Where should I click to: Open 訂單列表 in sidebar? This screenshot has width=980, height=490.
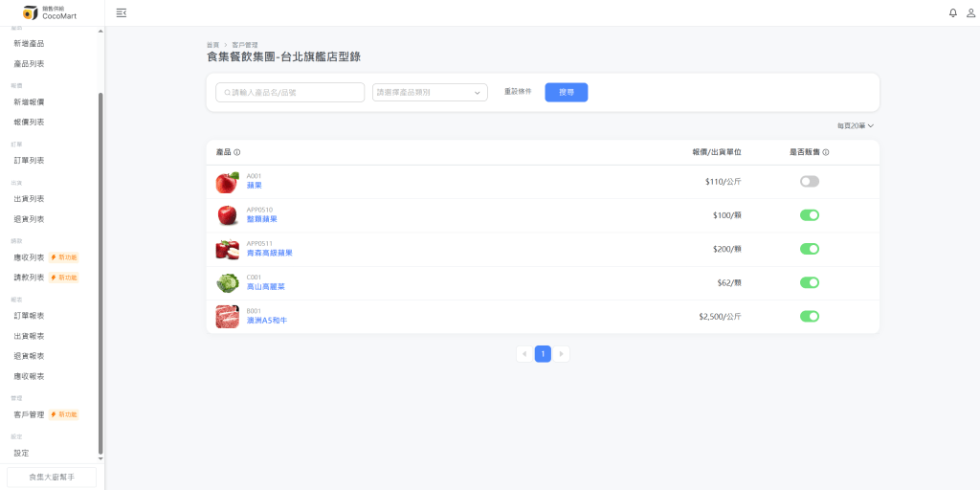(29, 161)
